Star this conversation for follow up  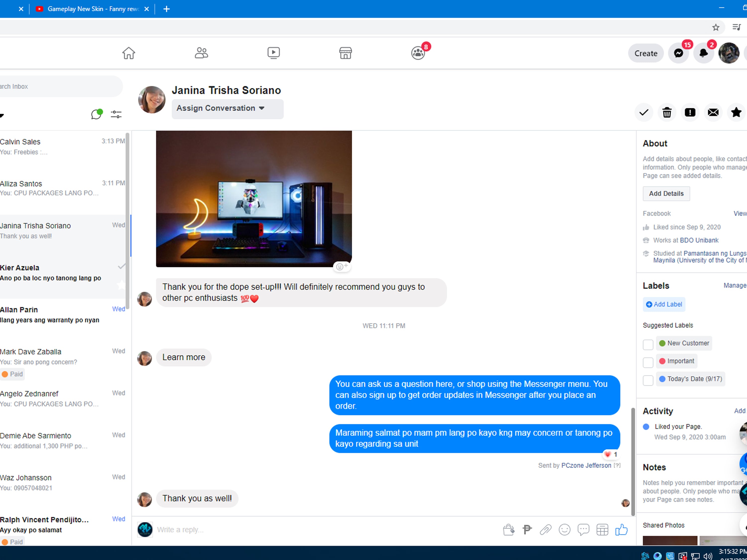736,112
